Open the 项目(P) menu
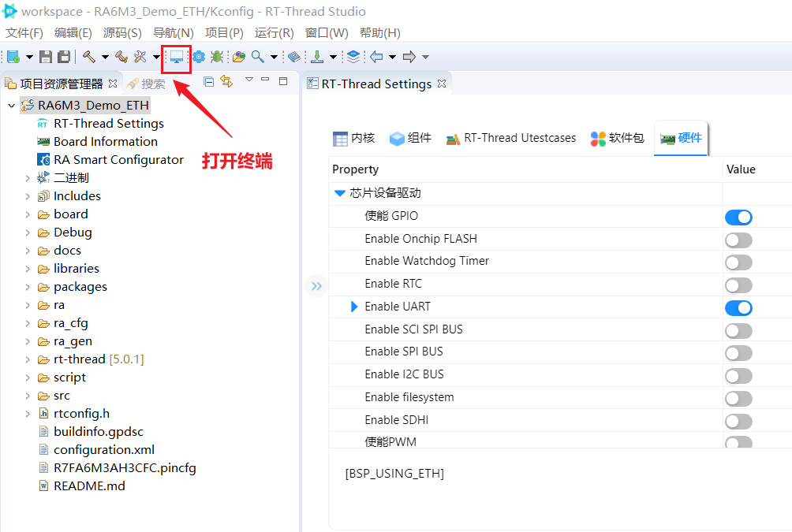Viewport: 792px width, 532px height. (x=224, y=33)
